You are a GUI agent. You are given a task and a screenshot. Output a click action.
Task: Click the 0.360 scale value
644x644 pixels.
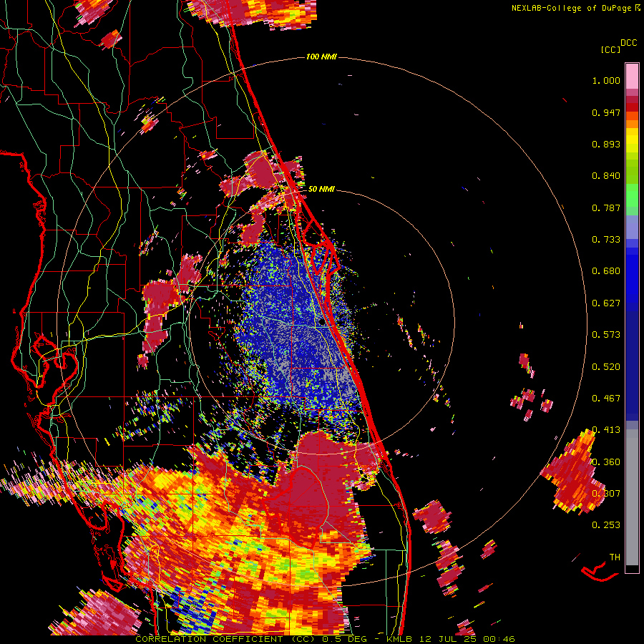click(x=606, y=462)
